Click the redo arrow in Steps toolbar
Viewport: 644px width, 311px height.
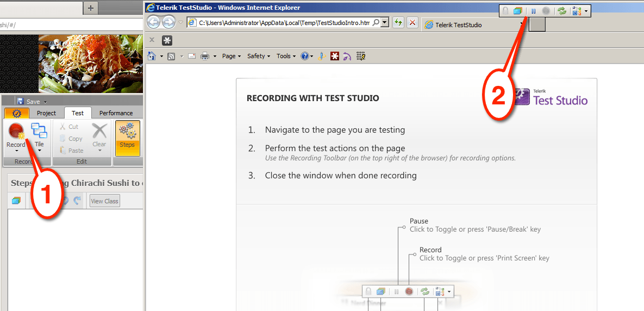coord(77,201)
